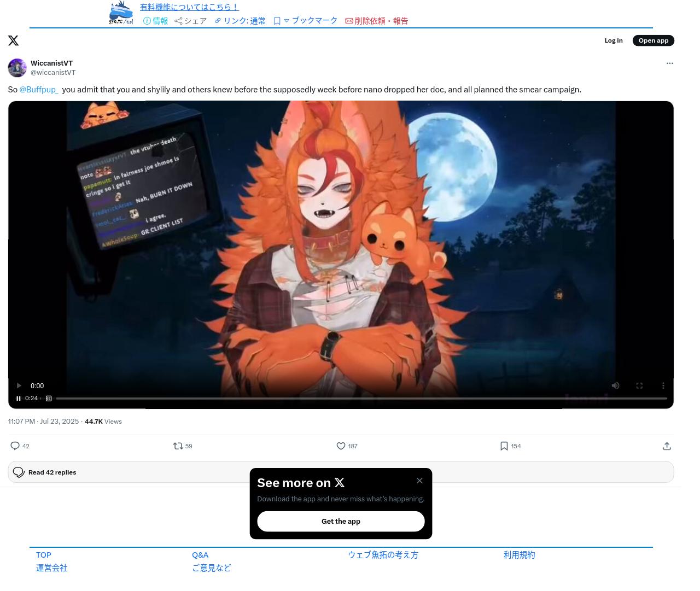Click the WiccanistVT display name
The width and height of the screenshot is (700, 591).
click(51, 63)
